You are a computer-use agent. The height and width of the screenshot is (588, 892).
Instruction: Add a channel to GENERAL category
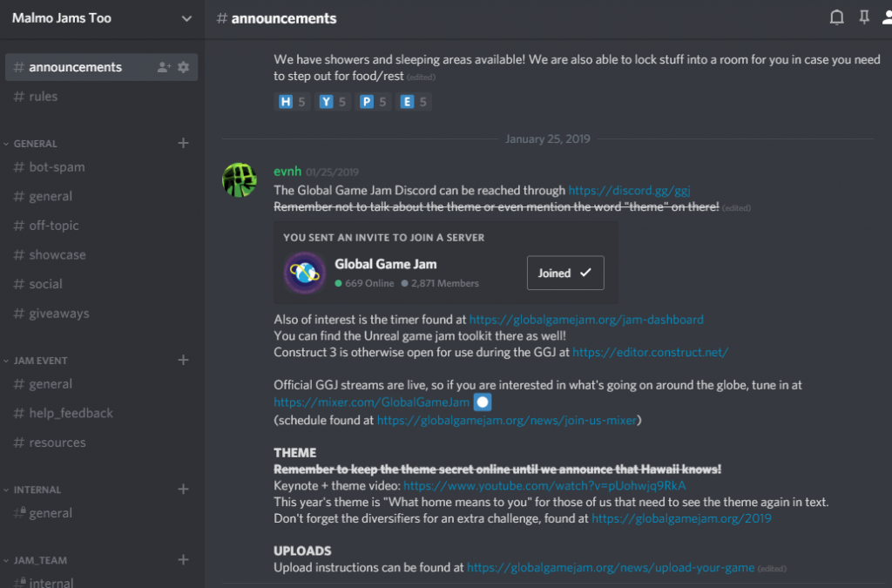[183, 143]
